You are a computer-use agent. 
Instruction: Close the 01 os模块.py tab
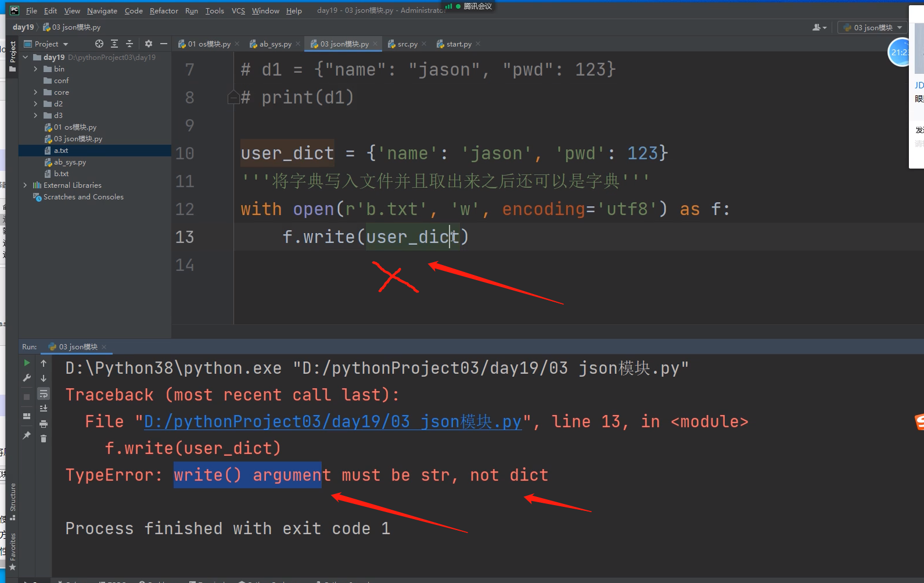point(237,44)
